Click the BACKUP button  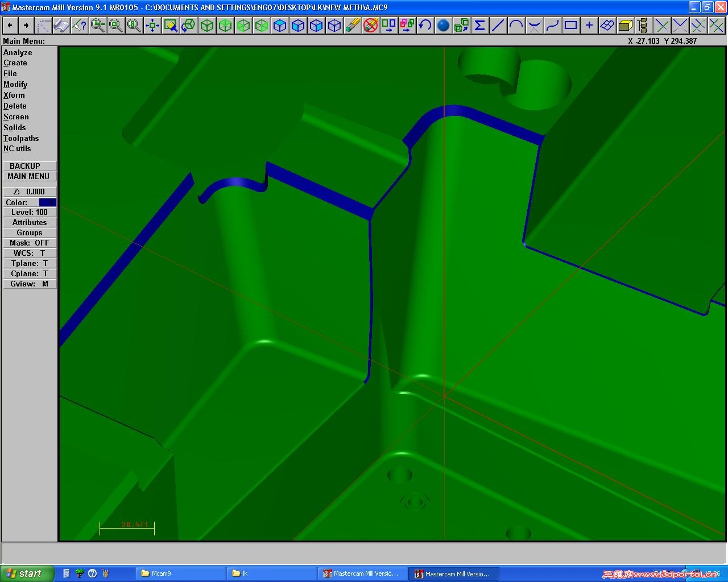(30, 166)
